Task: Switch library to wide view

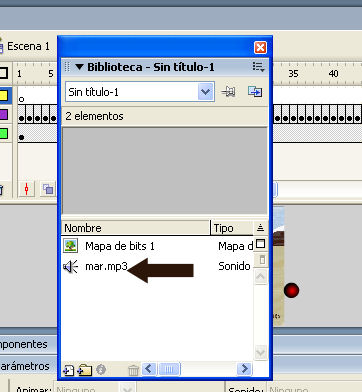Action: click(x=260, y=244)
